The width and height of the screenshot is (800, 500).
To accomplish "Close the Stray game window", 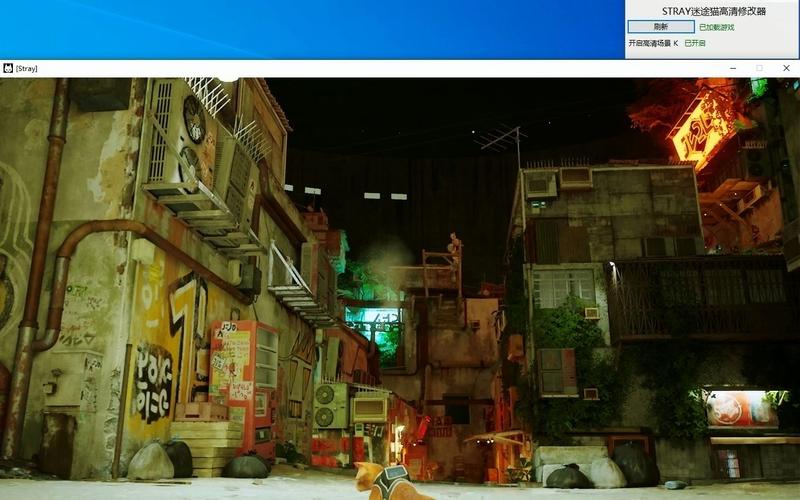I will tap(786, 68).
